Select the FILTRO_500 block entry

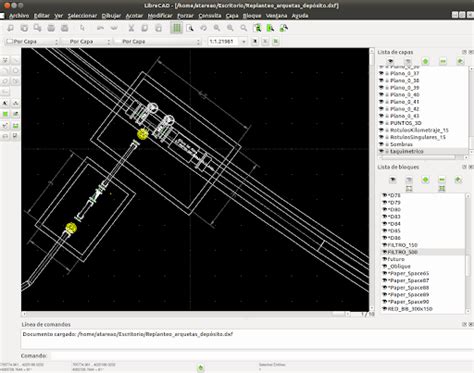tap(402, 252)
